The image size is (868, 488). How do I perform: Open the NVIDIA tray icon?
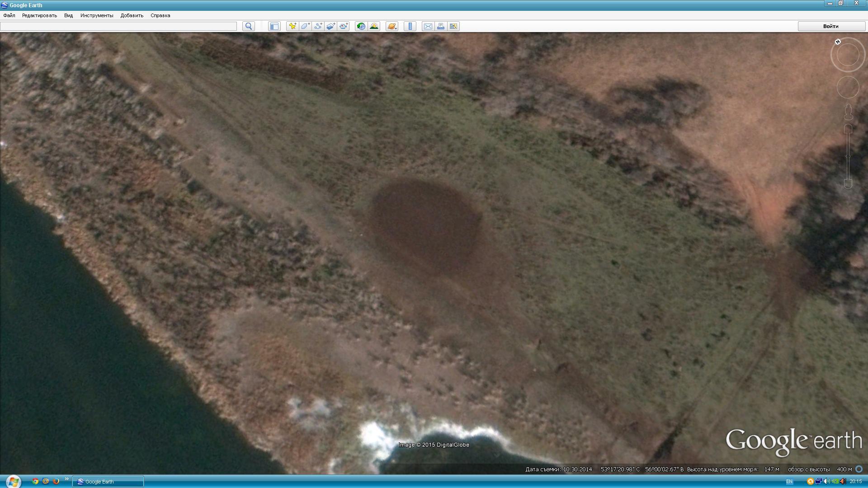pos(835,482)
